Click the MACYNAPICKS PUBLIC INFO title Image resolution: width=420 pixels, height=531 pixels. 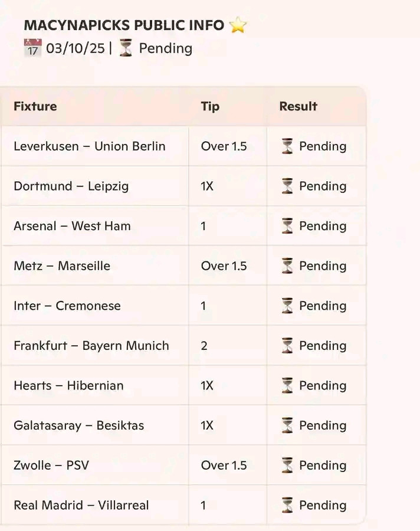pos(124,25)
